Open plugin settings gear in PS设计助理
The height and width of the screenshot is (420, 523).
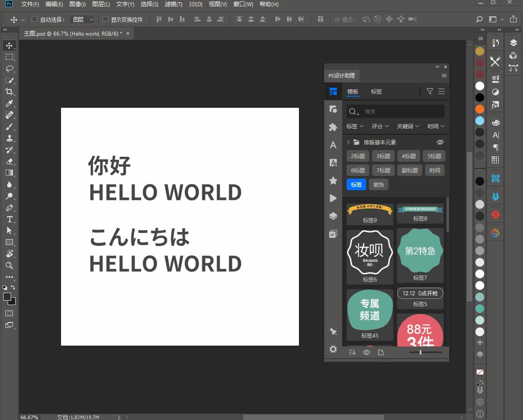click(333, 349)
